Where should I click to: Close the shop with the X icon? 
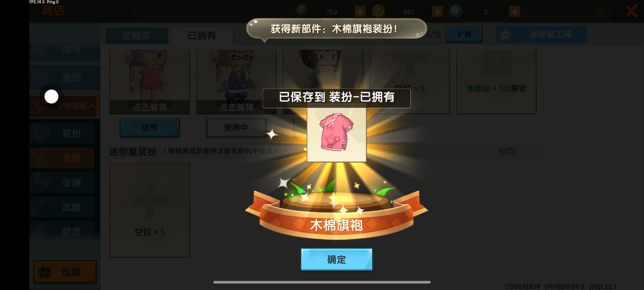point(631,11)
